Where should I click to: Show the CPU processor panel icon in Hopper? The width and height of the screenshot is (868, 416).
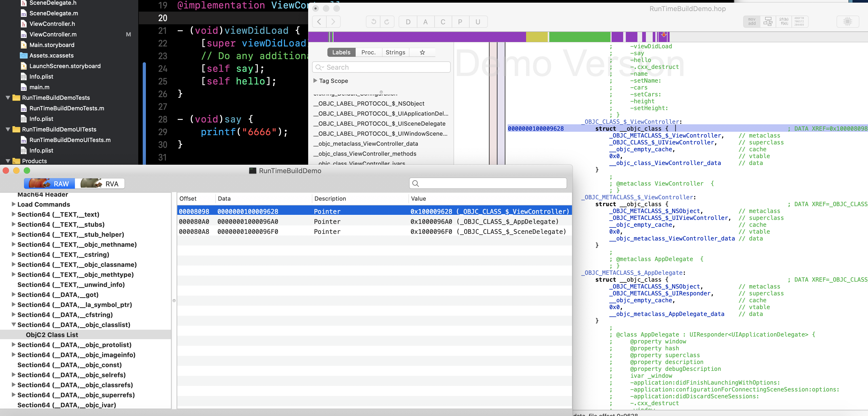point(848,22)
